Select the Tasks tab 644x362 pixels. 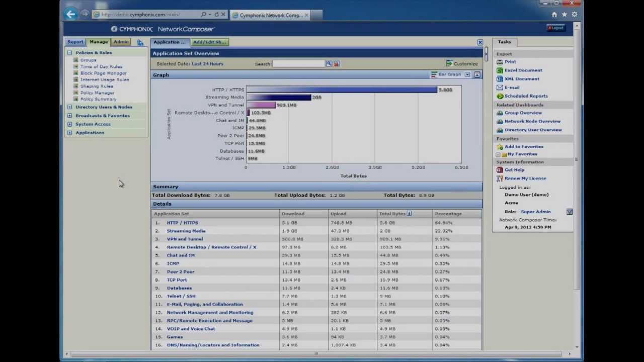(x=504, y=42)
